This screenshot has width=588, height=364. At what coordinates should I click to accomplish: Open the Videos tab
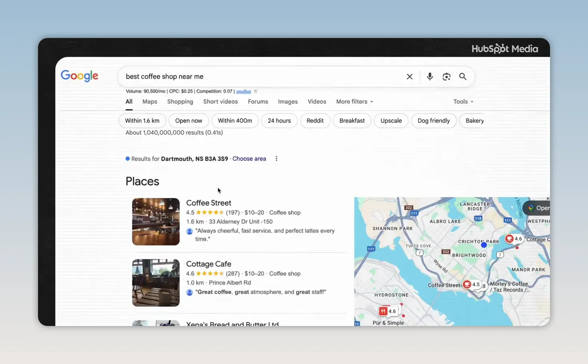pos(317,102)
